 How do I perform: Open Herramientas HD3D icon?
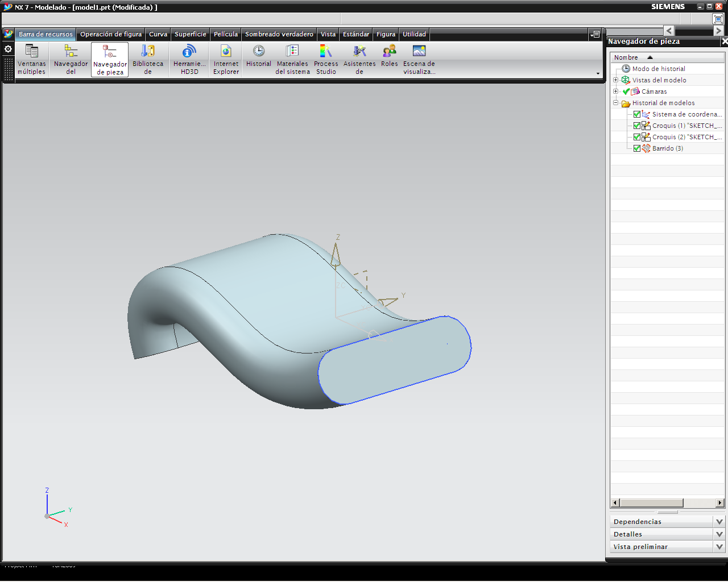189,59
